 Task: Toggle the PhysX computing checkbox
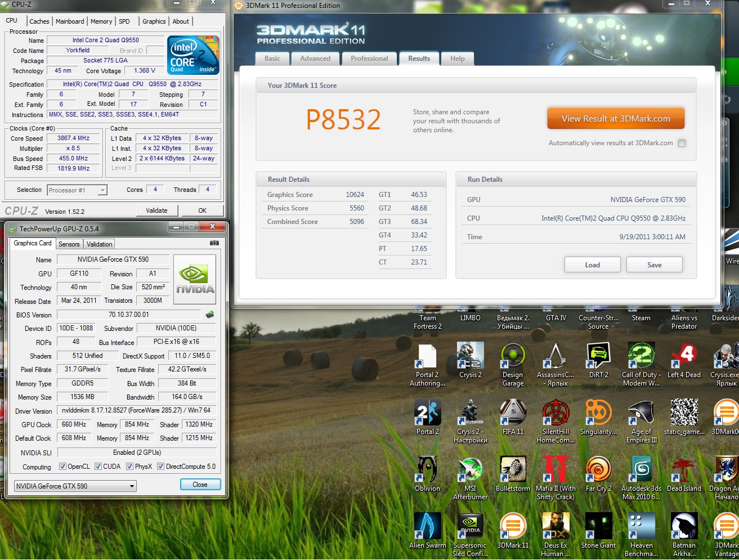[130, 467]
